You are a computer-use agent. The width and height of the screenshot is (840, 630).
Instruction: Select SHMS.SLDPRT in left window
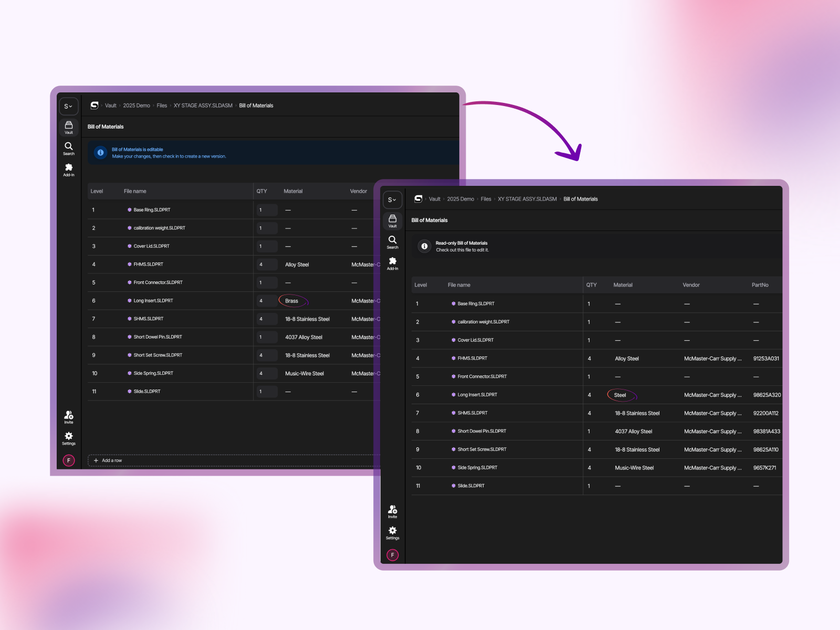pyautogui.click(x=148, y=319)
